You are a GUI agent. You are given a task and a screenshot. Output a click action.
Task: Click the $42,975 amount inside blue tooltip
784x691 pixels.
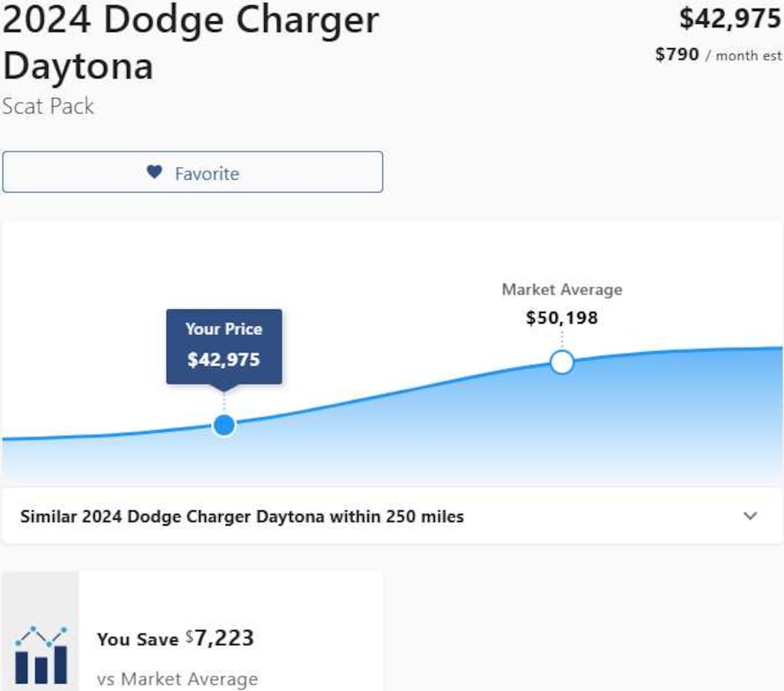click(x=224, y=360)
